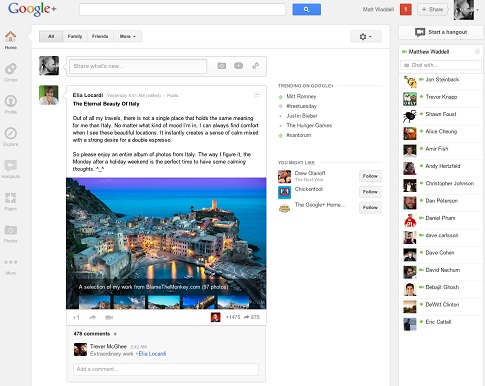The width and height of the screenshot is (485, 386).
Task: Click the main search input field
Action: coord(182,9)
